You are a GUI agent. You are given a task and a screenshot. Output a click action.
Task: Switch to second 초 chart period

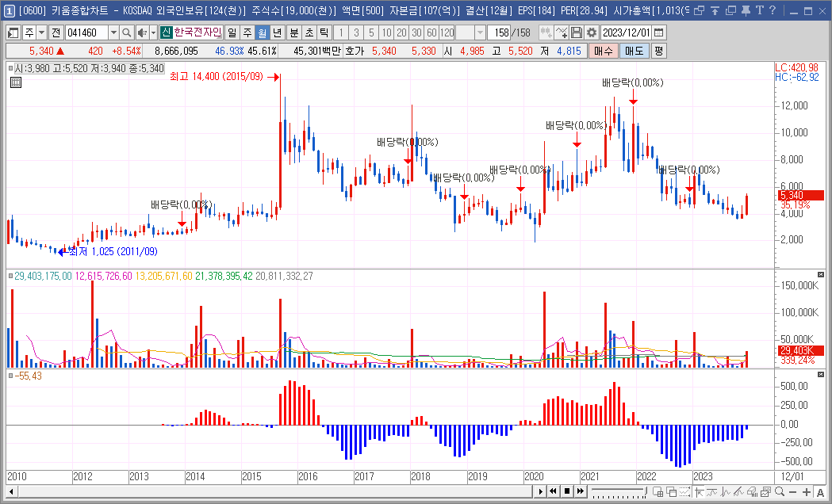coord(309,32)
